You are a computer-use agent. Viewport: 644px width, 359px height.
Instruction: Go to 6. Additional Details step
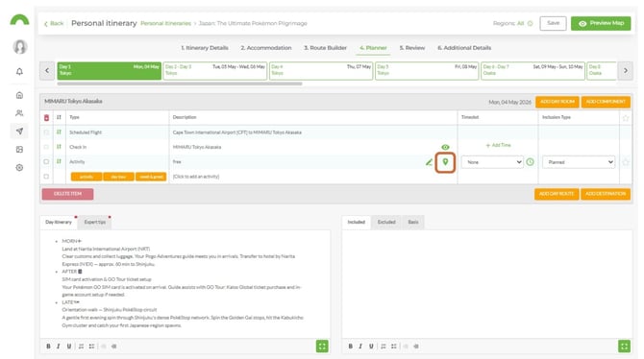click(464, 48)
